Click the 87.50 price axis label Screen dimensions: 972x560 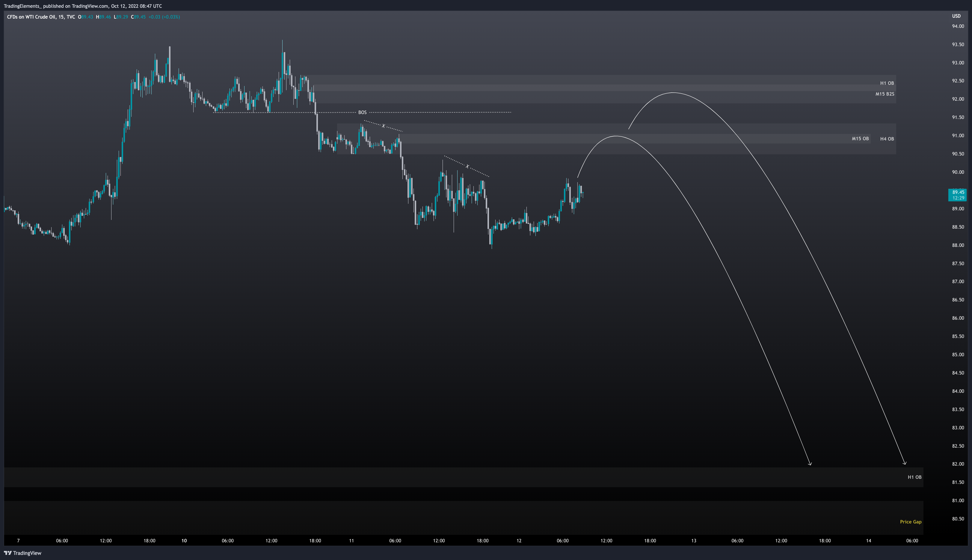pyautogui.click(x=958, y=264)
